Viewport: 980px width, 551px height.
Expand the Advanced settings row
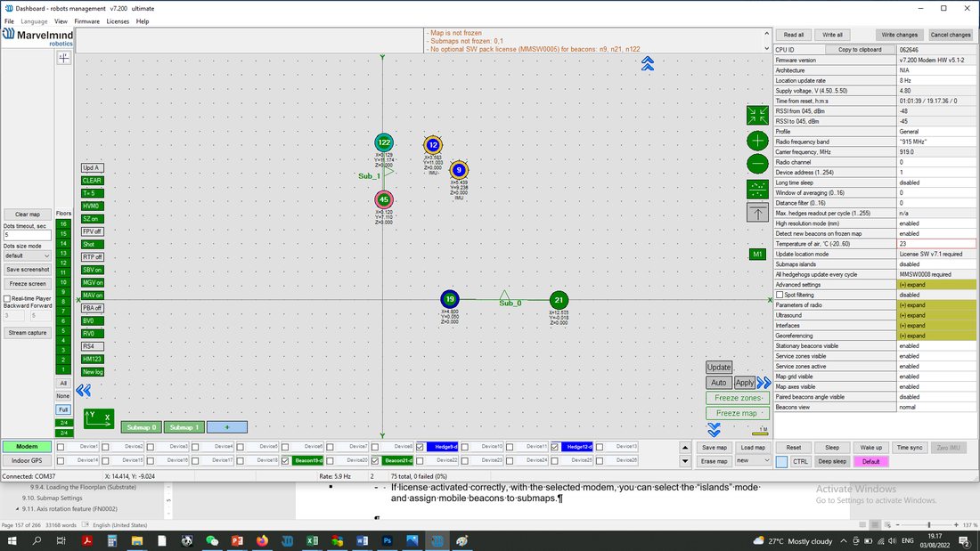935,285
